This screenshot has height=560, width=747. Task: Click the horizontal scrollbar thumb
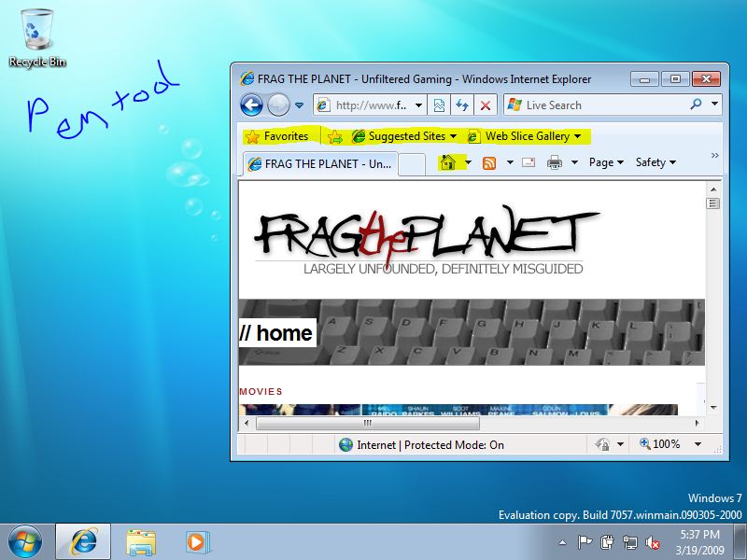[368, 423]
